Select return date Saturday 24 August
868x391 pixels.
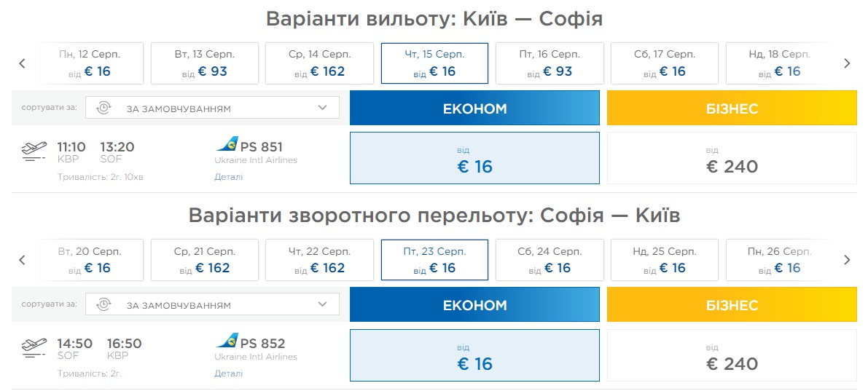click(550, 260)
